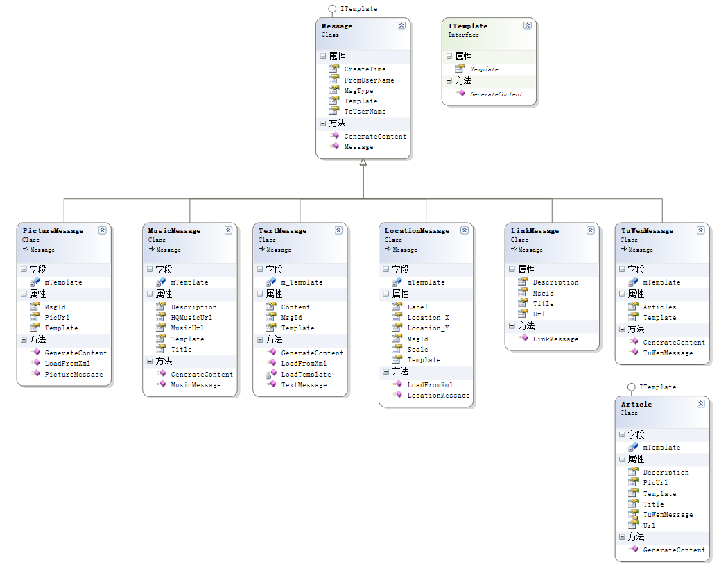Viewport: 728px width, 569px height.
Task: Collapse 方法 section in Message class
Action: (x=323, y=124)
